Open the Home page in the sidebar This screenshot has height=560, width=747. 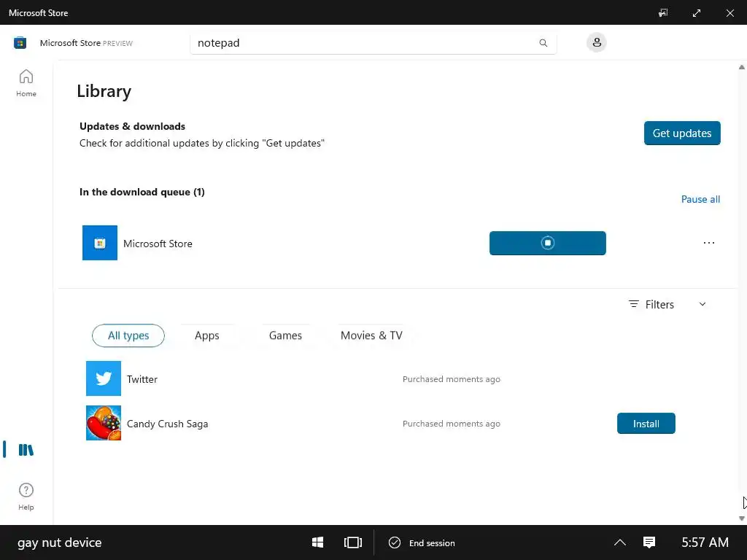point(26,83)
